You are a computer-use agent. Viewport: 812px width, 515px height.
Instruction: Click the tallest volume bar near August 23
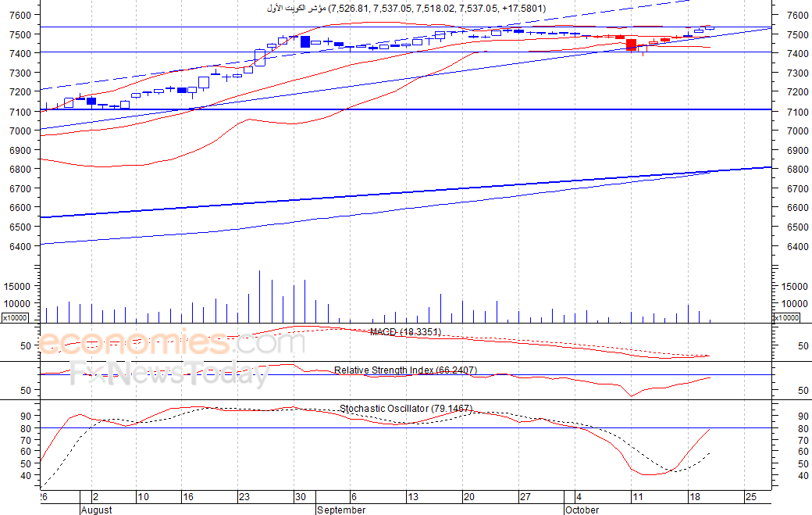coord(259,296)
